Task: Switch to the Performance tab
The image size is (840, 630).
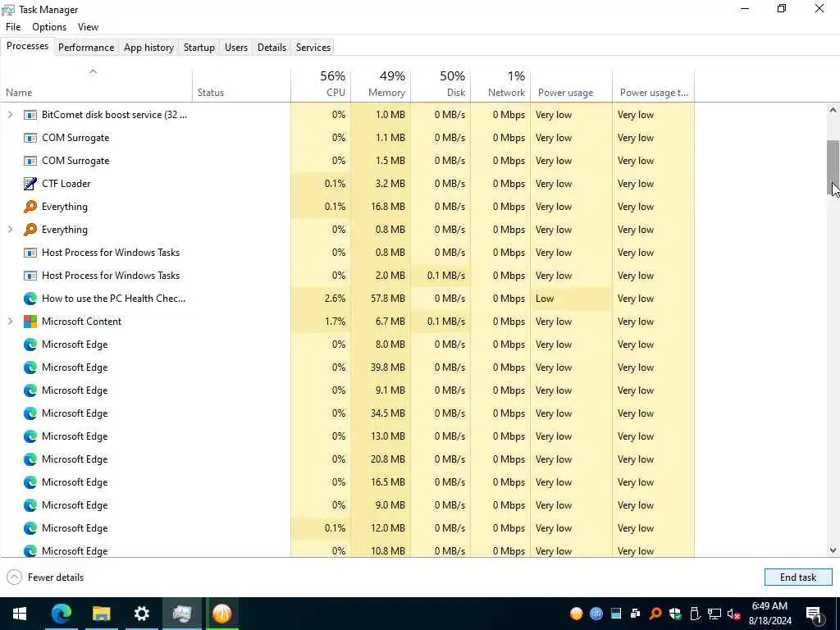Action: (86, 47)
